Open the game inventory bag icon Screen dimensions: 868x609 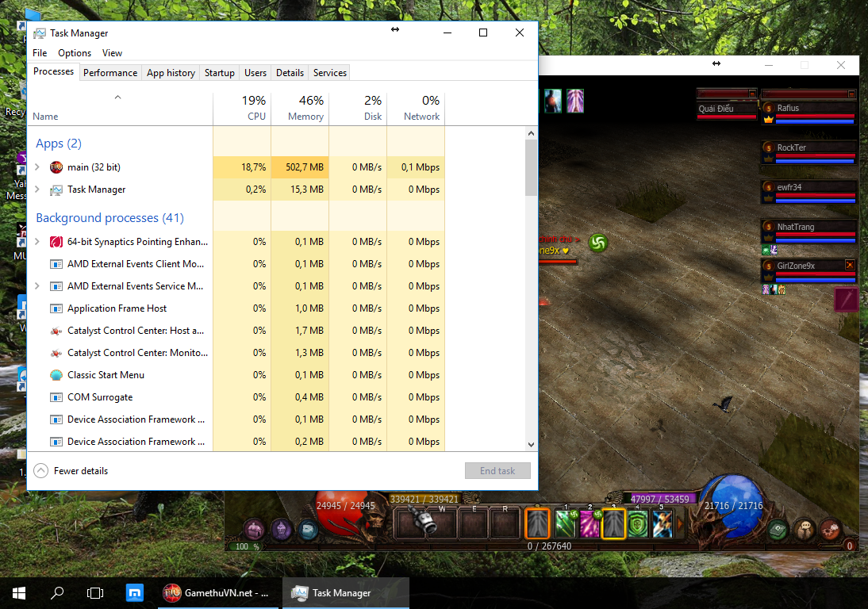pos(254,530)
